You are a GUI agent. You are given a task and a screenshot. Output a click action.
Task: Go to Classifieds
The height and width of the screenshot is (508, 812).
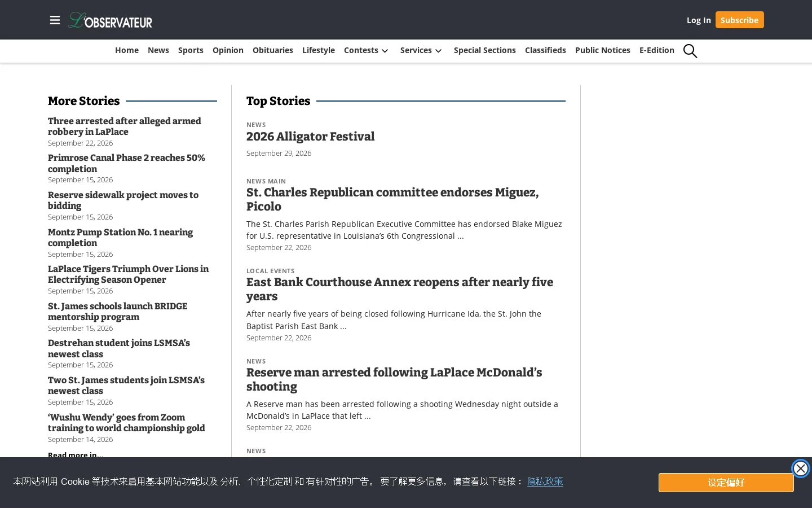click(x=545, y=50)
